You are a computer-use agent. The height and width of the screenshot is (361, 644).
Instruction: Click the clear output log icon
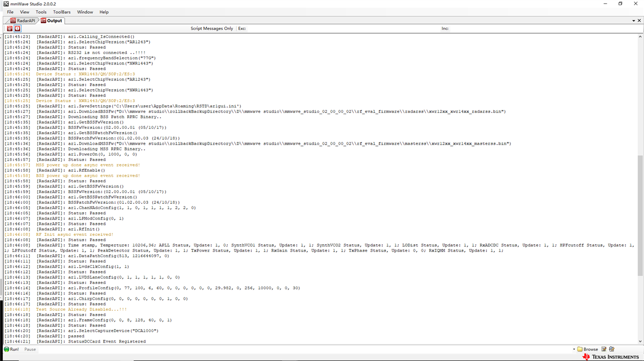tap(9, 28)
